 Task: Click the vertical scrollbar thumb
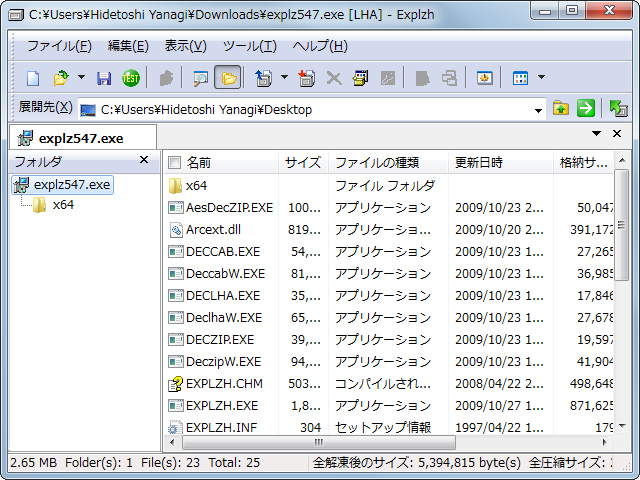pos(622,225)
